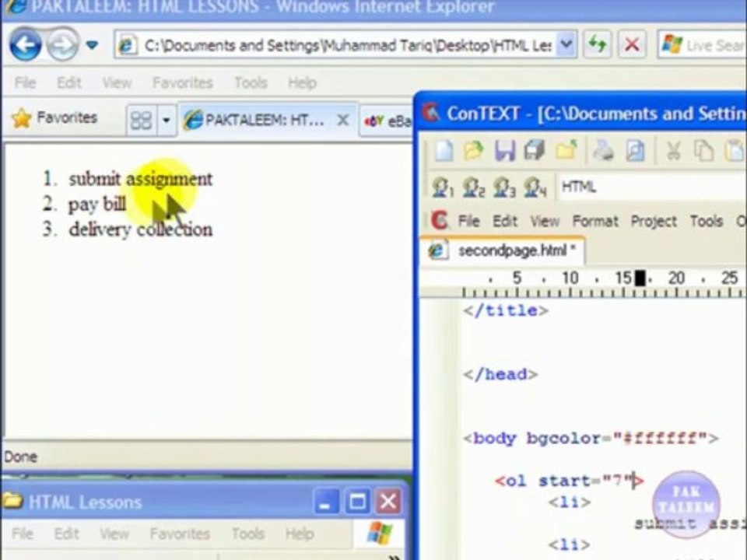Viewport: 747px width, 560px height.
Task: Go back with Internet Explorer Back arrow
Action: (x=25, y=45)
